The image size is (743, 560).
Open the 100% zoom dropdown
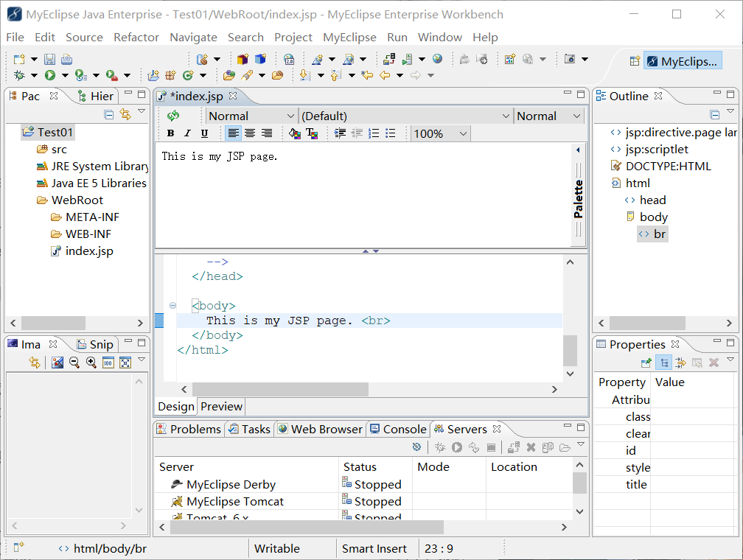440,134
